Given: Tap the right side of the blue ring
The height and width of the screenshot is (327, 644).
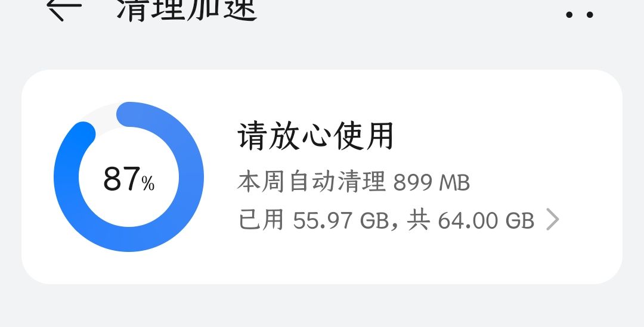Looking at the screenshot, I should click(191, 176).
